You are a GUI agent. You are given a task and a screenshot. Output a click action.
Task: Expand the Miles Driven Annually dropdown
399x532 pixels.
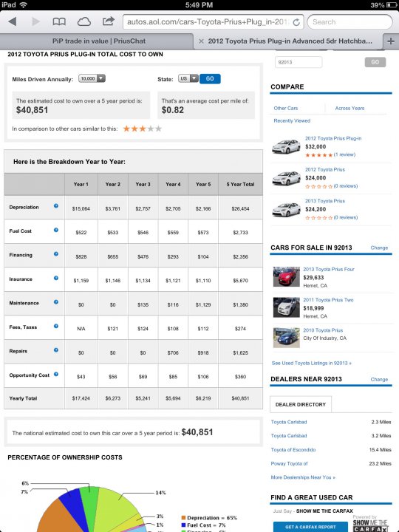[92, 78]
